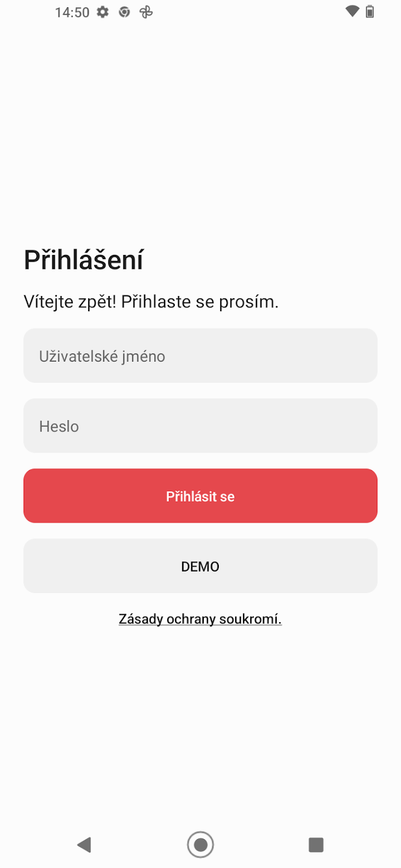Tap the 14:50 clock in status bar
This screenshot has width=401, height=868.
click(72, 12)
